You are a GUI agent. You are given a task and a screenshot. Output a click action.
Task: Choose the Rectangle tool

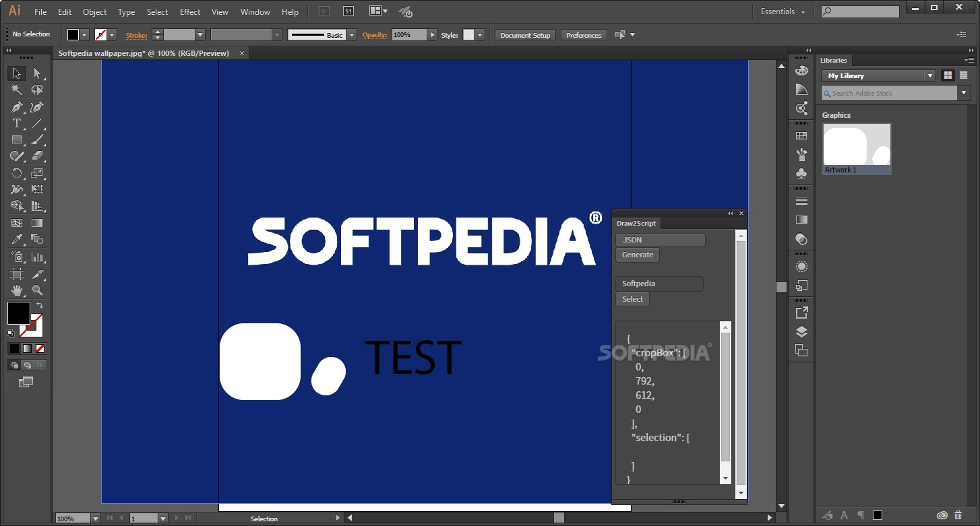click(17, 140)
